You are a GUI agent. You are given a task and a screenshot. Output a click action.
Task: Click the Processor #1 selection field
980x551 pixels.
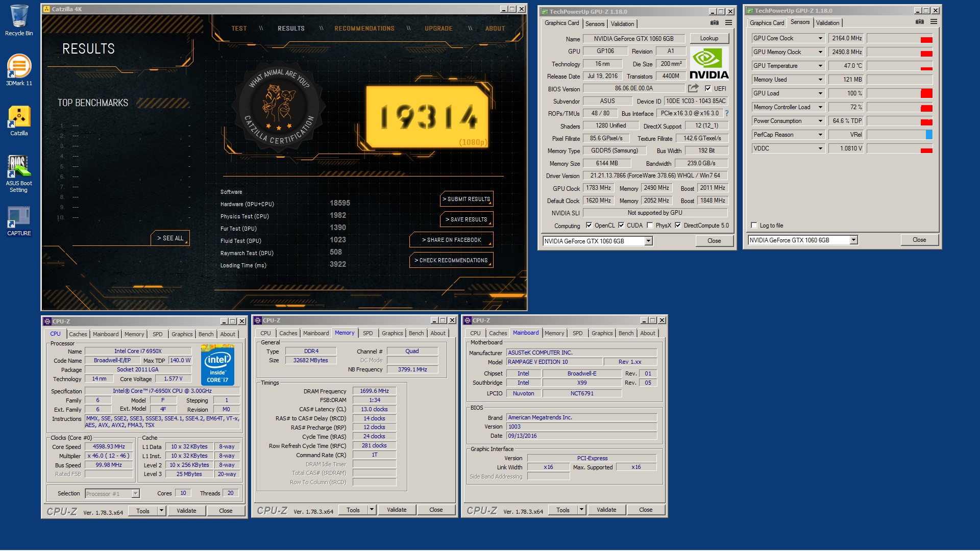point(112,493)
